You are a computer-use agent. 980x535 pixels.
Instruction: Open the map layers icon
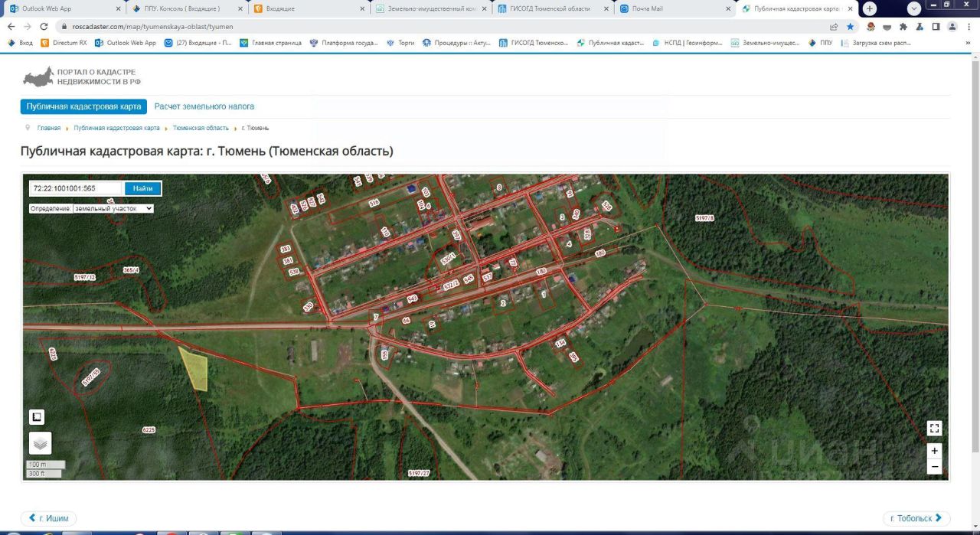point(40,443)
